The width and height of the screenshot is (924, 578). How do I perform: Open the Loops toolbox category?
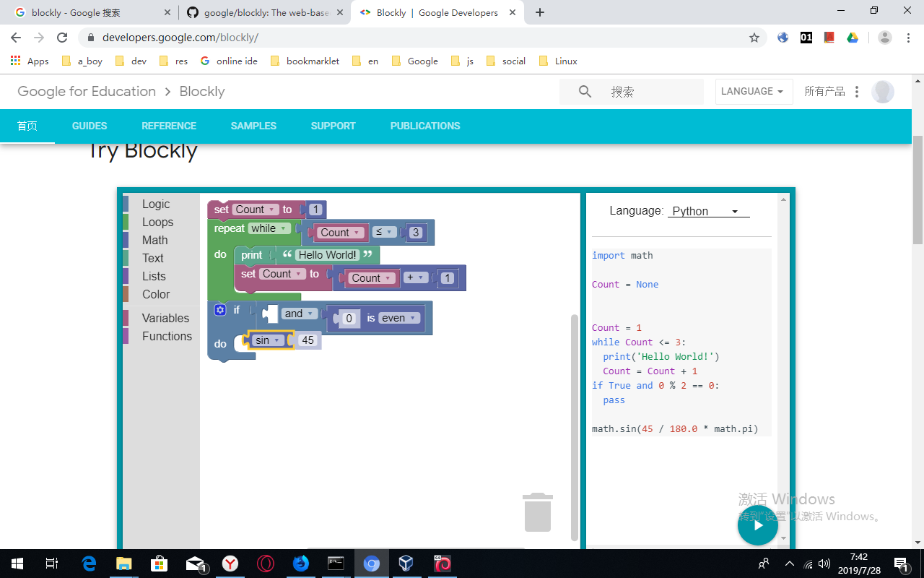coord(161,223)
